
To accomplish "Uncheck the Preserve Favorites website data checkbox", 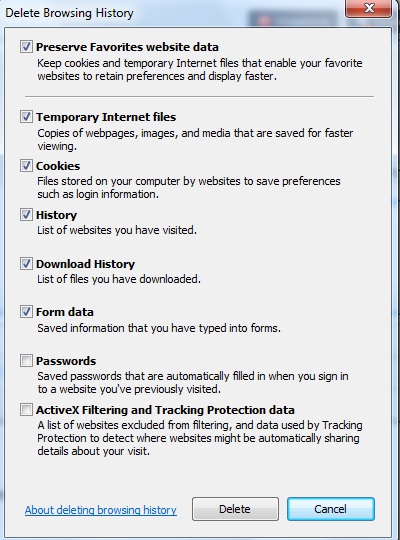I will (26, 46).
